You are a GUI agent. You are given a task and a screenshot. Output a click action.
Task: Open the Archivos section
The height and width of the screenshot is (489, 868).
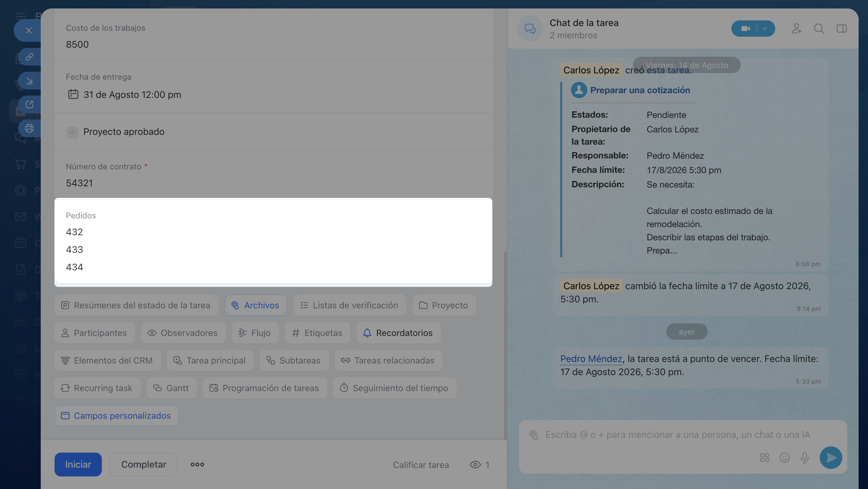256,305
